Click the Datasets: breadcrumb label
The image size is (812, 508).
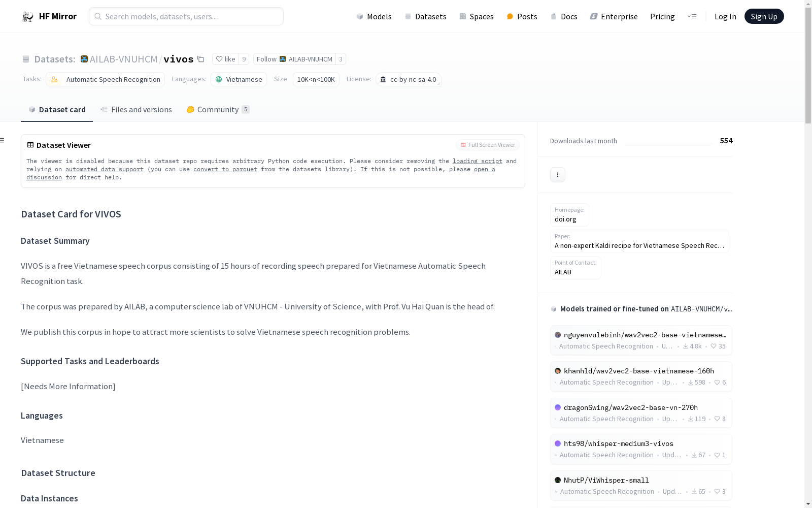coord(55,59)
